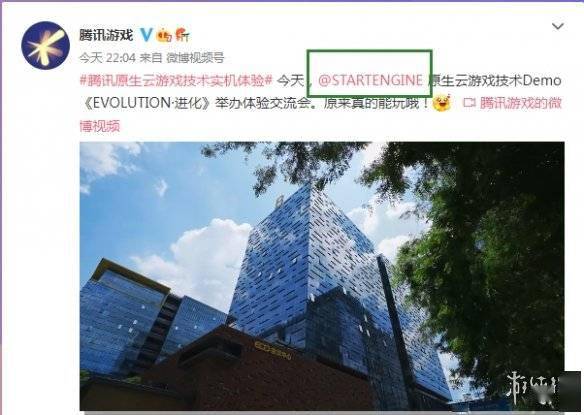Click the orange membership badge icon
Image resolution: width=584 pixels, height=415 pixels.
point(164,35)
